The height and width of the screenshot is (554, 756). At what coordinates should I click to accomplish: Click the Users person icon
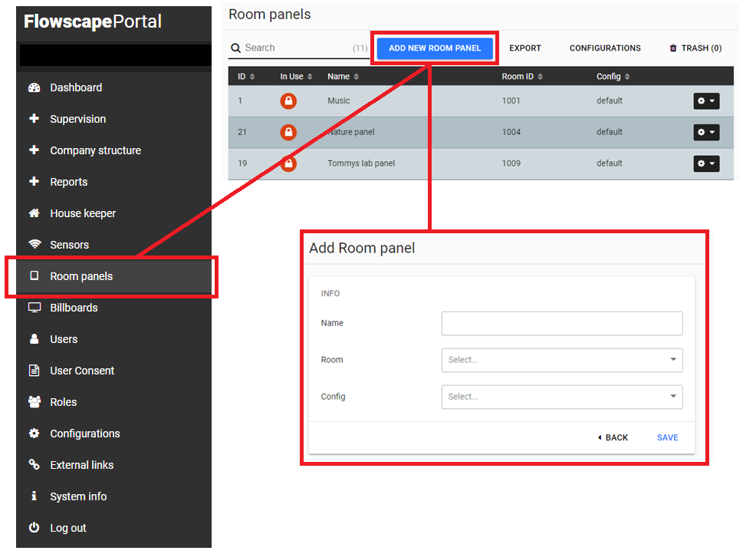[x=35, y=339]
